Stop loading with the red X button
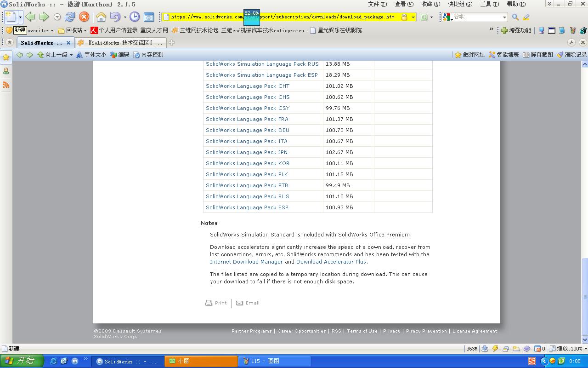The image size is (588, 368). 84,17
